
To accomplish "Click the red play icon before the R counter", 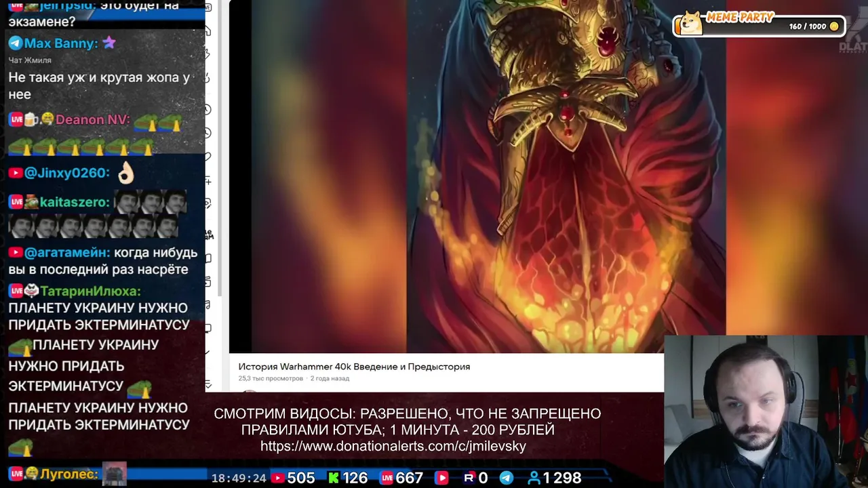I will click(441, 478).
